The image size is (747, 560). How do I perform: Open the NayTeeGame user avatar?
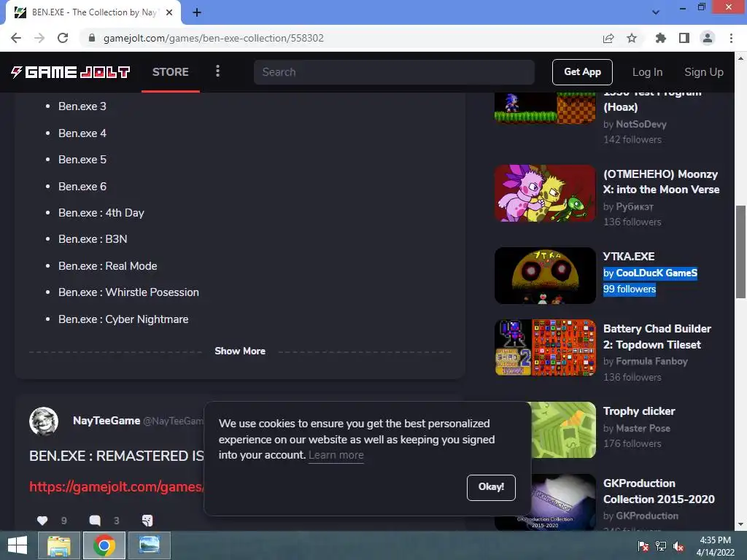[44, 421]
